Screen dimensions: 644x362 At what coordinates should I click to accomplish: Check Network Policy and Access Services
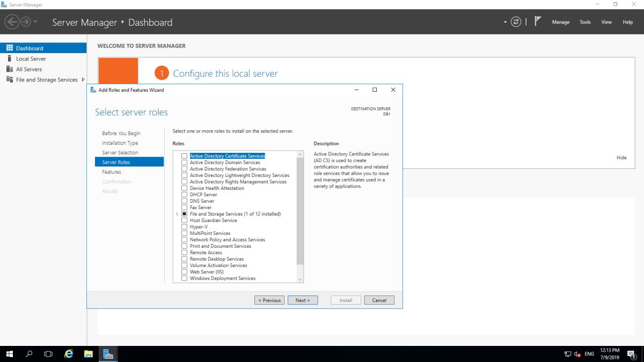point(185,240)
